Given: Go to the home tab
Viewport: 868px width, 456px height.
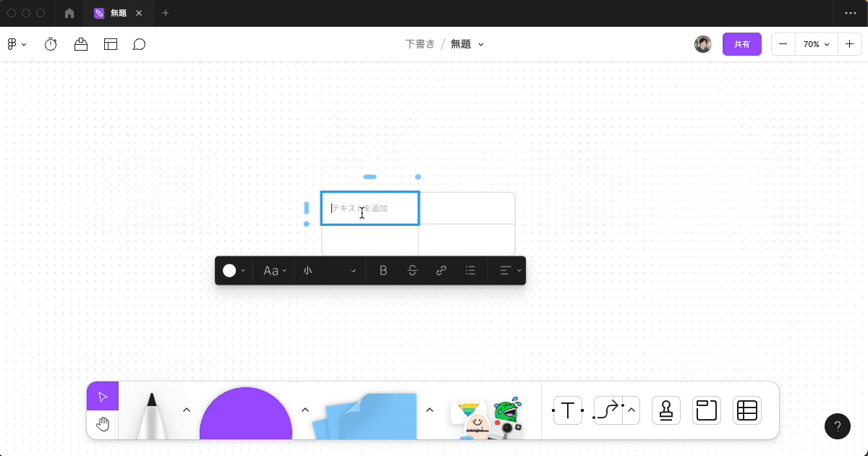Looking at the screenshot, I should pos(69,13).
